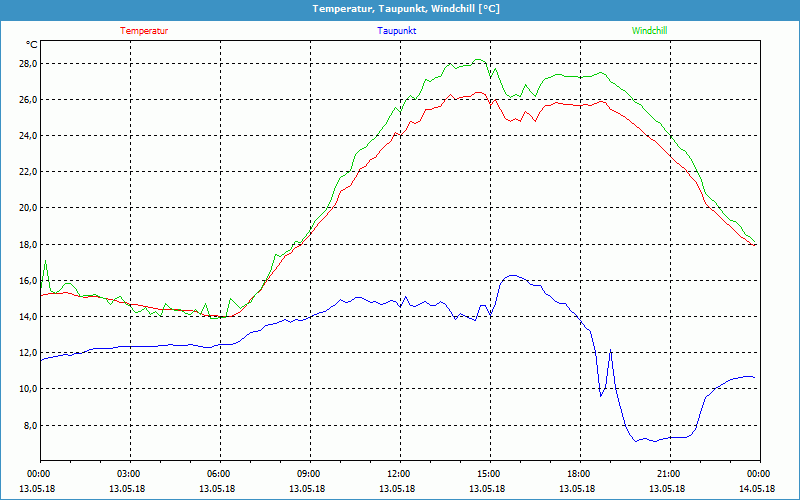Click the red Temperatur legend label

[144, 31]
